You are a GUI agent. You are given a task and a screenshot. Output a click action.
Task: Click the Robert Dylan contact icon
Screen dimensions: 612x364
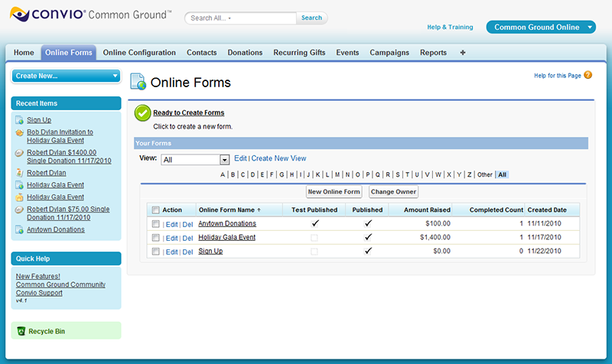click(19, 173)
